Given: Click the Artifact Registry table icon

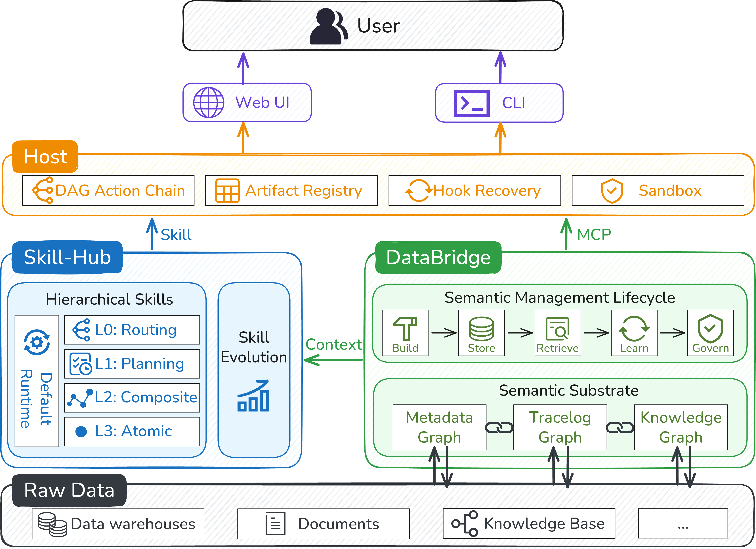Looking at the screenshot, I should [227, 191].
